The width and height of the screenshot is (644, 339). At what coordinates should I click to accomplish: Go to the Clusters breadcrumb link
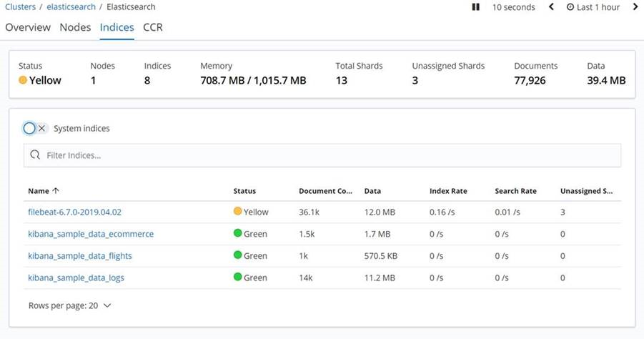click(20, 7)
